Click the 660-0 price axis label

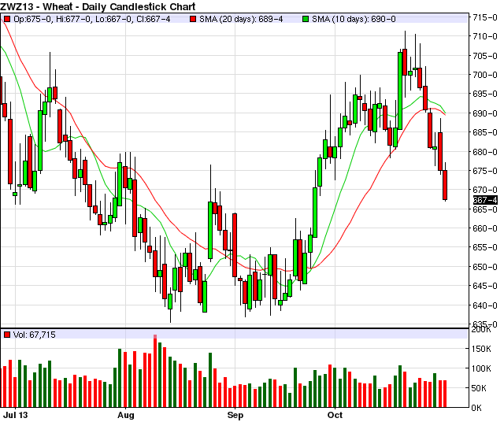point(485,228)
